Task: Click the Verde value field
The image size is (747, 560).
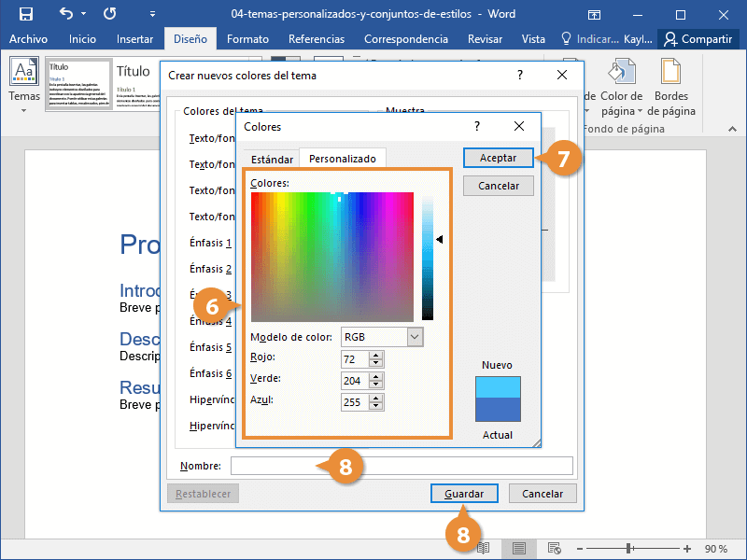Action: (355, 381)
